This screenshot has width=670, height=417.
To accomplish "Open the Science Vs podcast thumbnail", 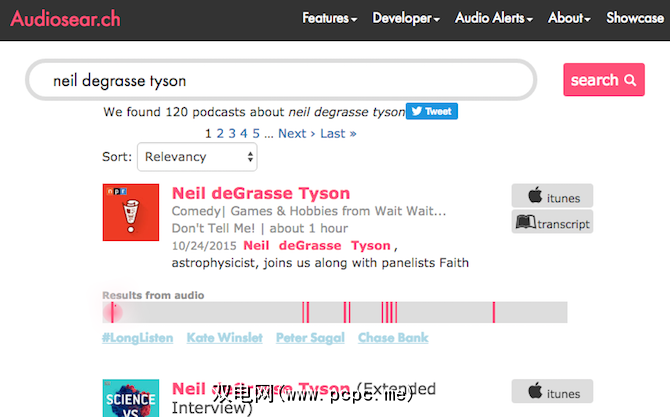I will [x=131, y=398].
